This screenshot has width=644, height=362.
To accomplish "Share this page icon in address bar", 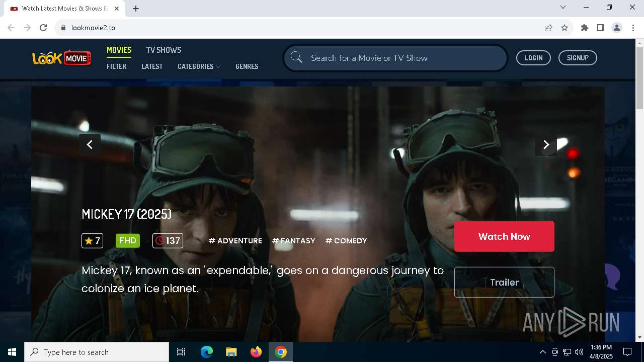I will pos(548,28).
